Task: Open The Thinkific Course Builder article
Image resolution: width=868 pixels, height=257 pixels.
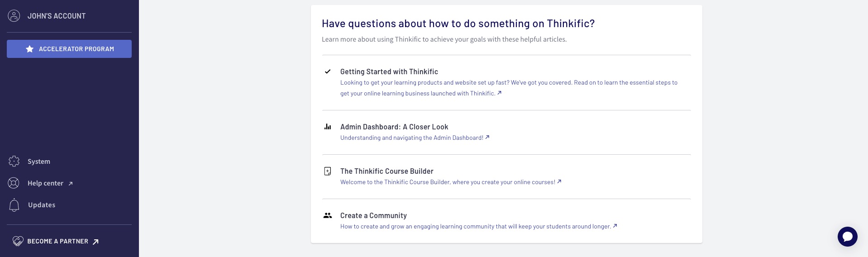Action: click(x=387, y=171)
